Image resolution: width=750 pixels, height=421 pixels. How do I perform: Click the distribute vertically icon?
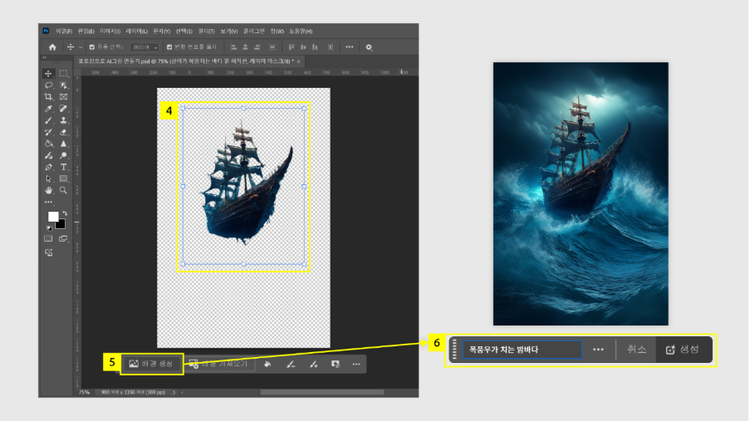(330, 47)
